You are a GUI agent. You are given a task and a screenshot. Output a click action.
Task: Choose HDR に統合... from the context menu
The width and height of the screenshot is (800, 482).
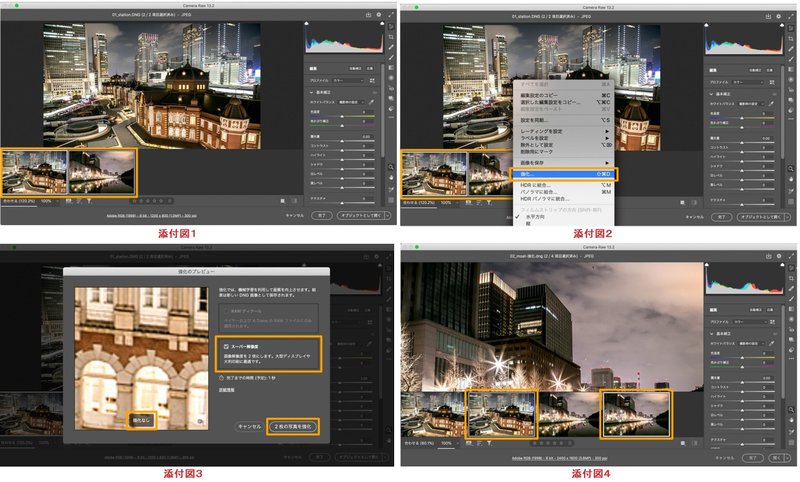click(563, 185)
